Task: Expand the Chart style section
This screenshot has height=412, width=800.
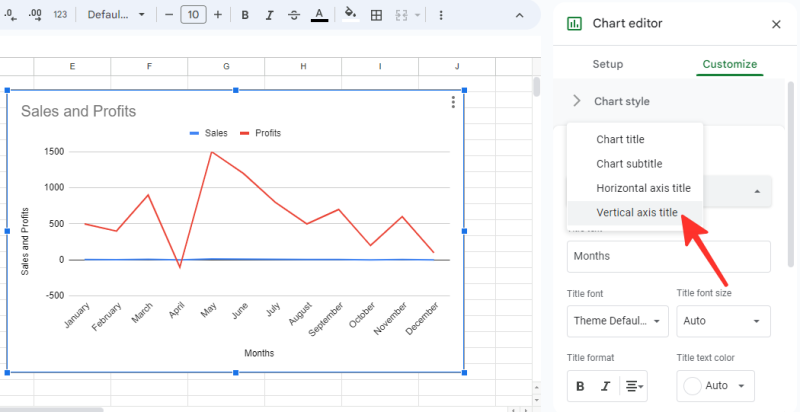Action: click(621, 101)
